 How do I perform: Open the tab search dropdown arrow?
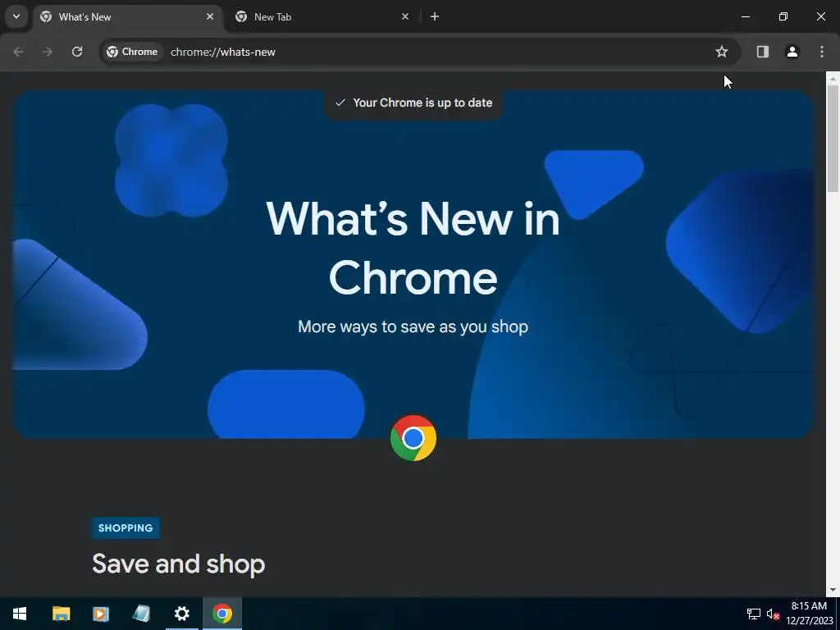pyautogui.click(x=16, y=16)
